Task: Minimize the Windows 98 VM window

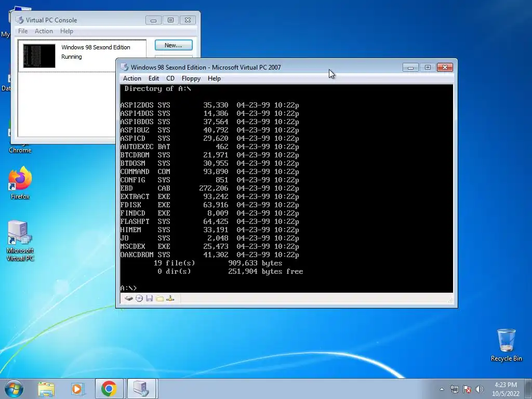Action: [x=410, y=68]
